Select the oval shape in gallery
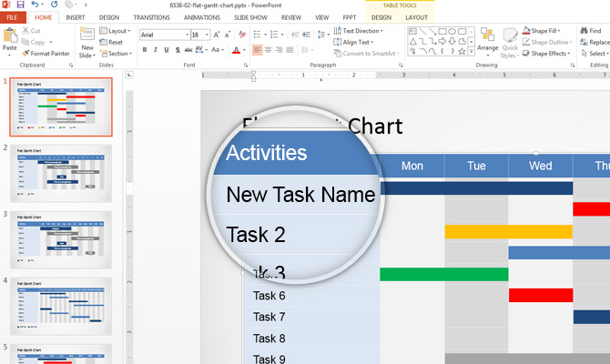This screenshot has height=364, width=610. tap(452, 31)
